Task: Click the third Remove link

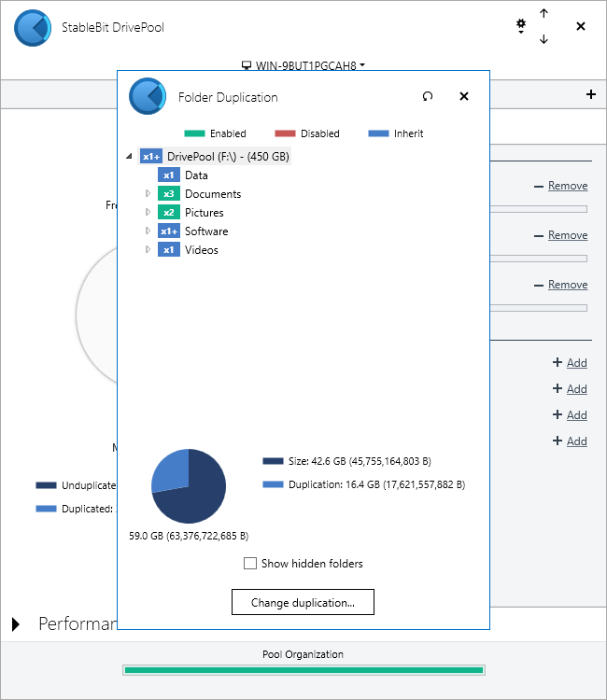Action: tap(568, 285)
